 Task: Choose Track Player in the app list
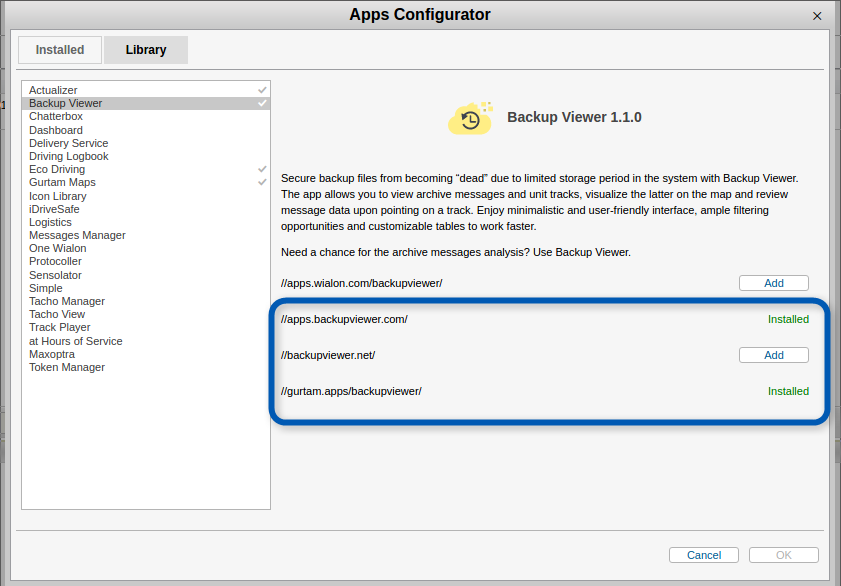pos(59,327)
